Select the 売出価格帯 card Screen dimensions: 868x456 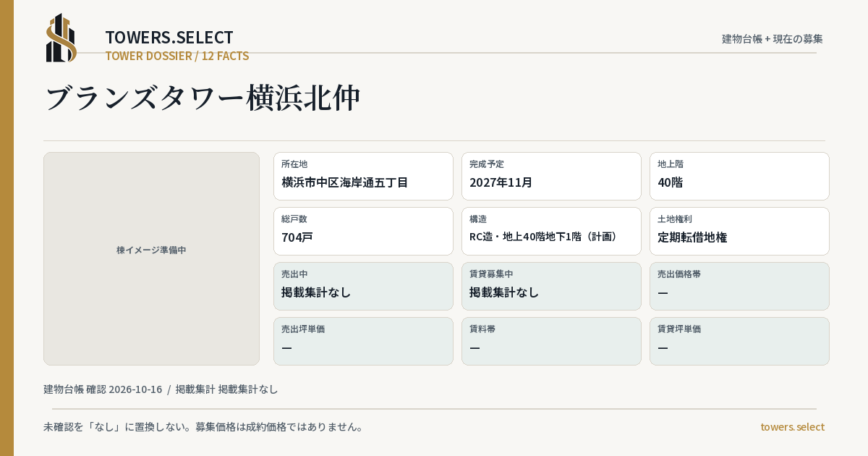tap(739, 286)
